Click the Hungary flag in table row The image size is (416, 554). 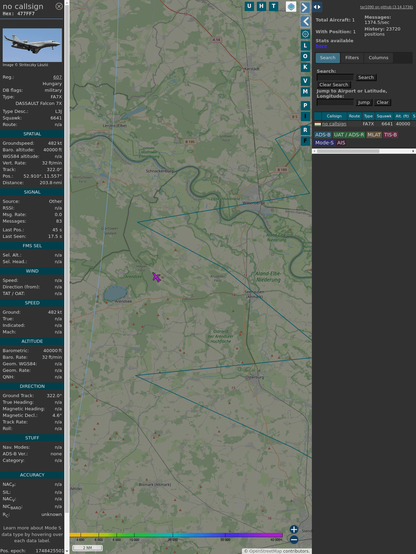click(318, 124)
